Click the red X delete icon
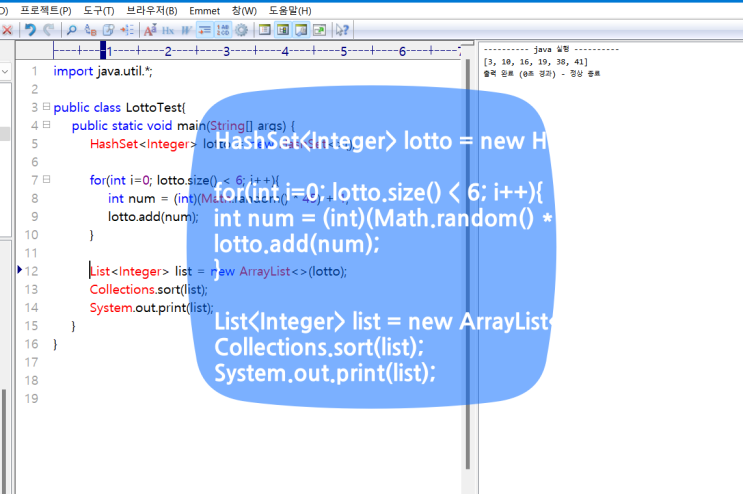The width and height of the screenshot is (743, 494). pos(7,30)
